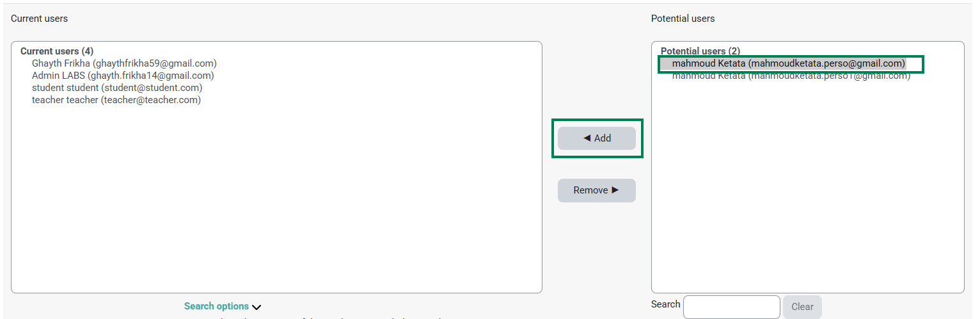Choose student student (student@student.com)
The width and height of the screenshot is (980, 319).
117,88
